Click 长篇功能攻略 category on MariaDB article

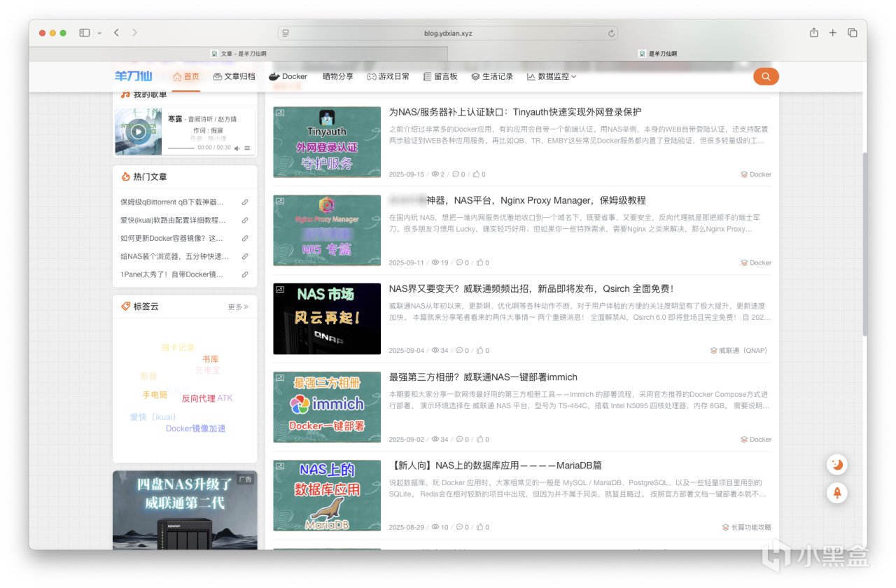(747, 527)
